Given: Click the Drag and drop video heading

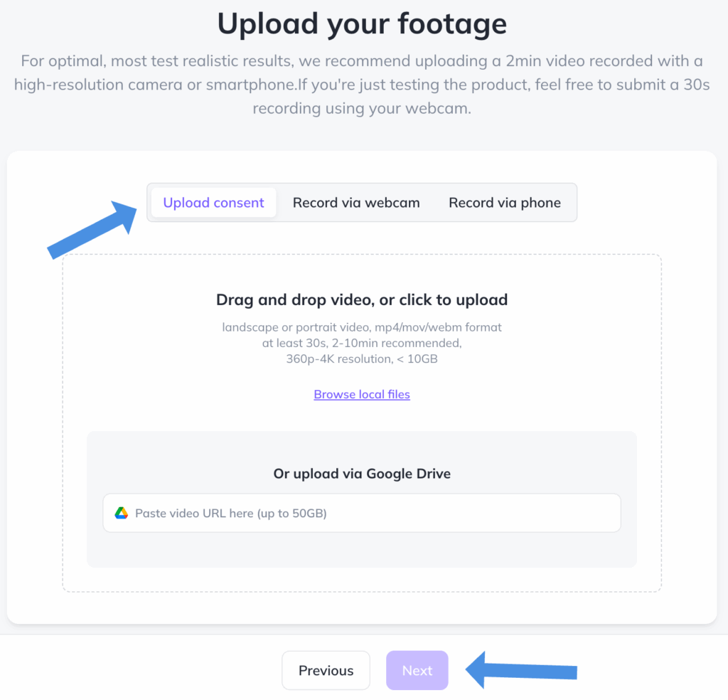Looking at the screenshot, I should 362,299.
